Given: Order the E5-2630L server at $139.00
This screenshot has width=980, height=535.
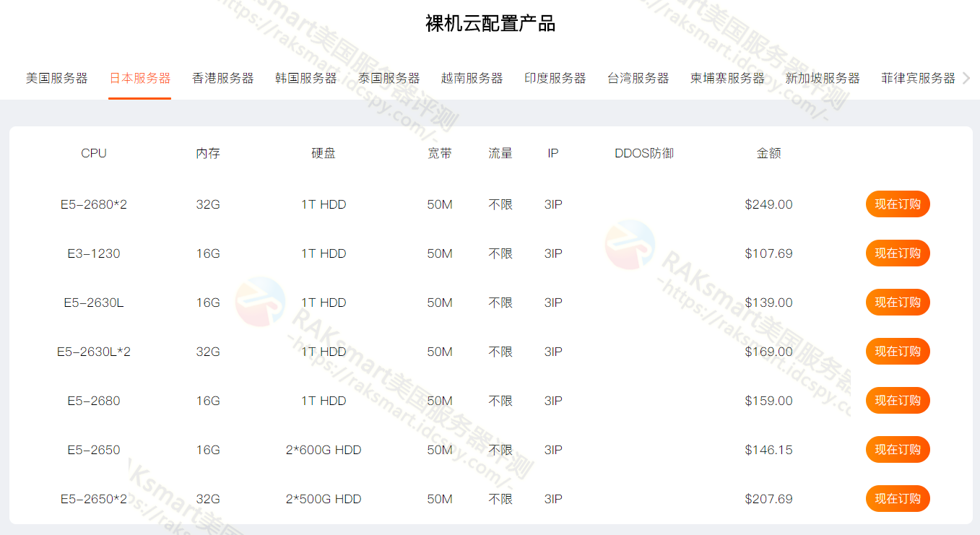Looking at the screenshot, I should coord(898,303).
